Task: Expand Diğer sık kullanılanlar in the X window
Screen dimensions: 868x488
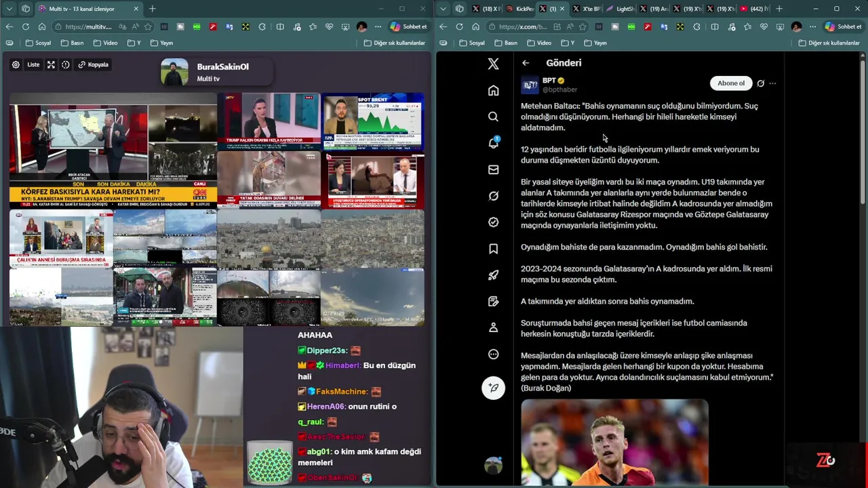Action: click(x=829, y=43)
